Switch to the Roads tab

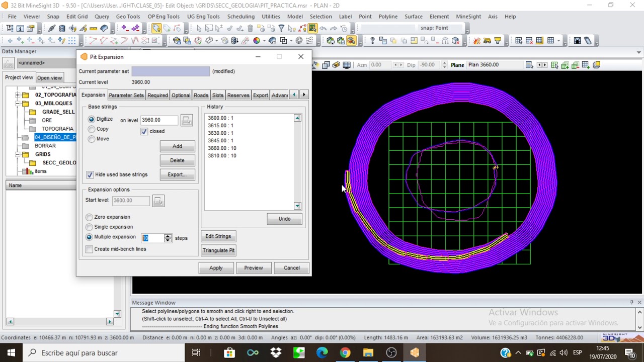pyautogui.click(x=201, y=95)
